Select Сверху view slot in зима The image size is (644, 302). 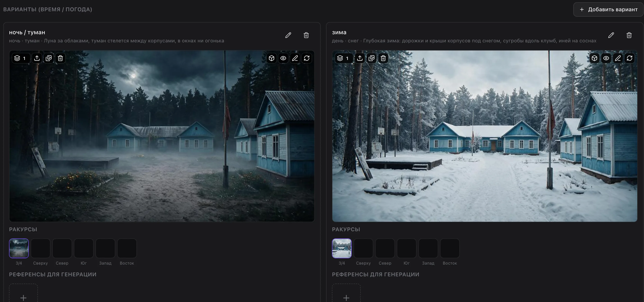tap(363, 248)
